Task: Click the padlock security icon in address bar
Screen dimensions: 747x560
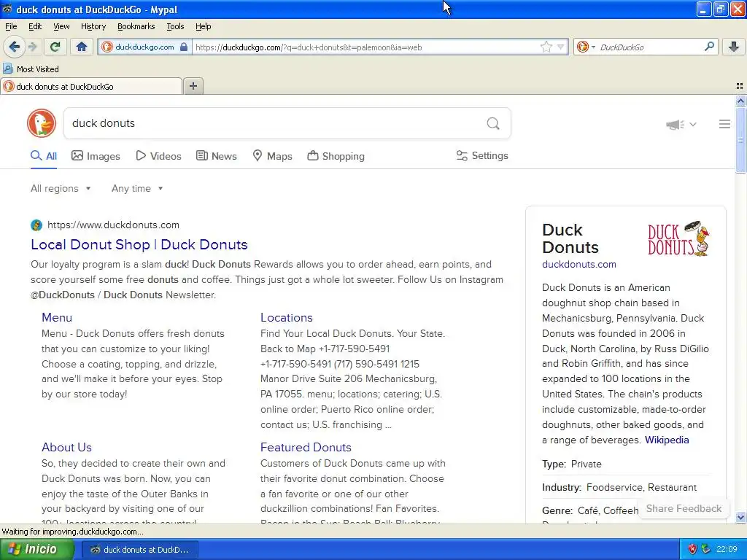Action: coord(184,47)
